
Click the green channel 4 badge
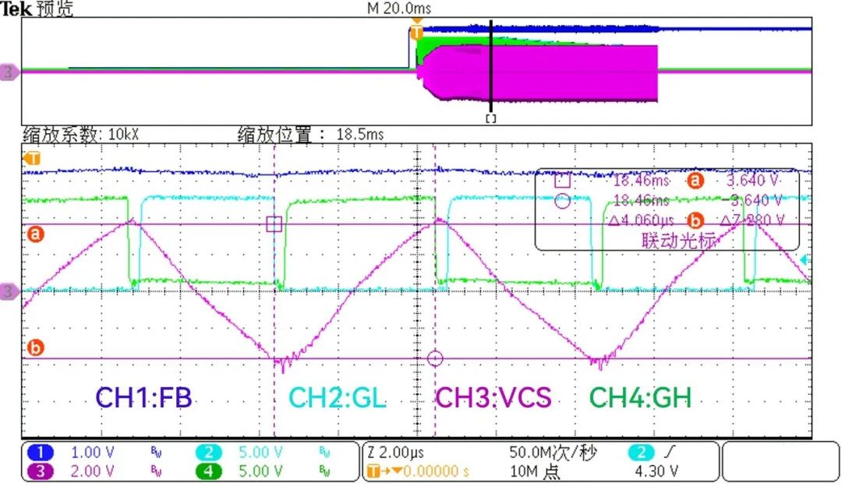[x=209, y=471]
